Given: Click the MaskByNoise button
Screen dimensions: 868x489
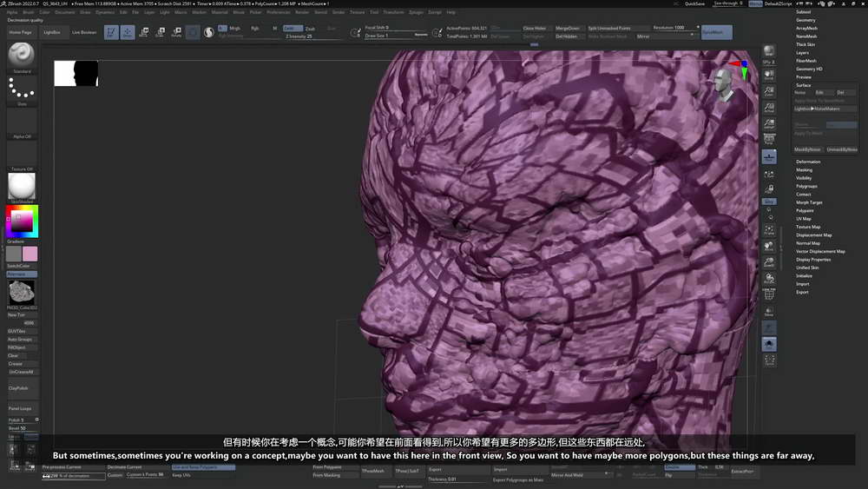Looking at the screenshot, I should click(x=807, y=149).
